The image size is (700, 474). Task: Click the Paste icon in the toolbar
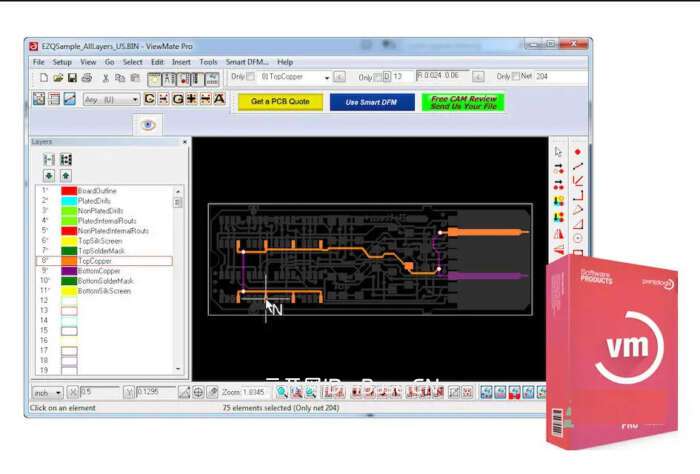[x=135, y=78]
